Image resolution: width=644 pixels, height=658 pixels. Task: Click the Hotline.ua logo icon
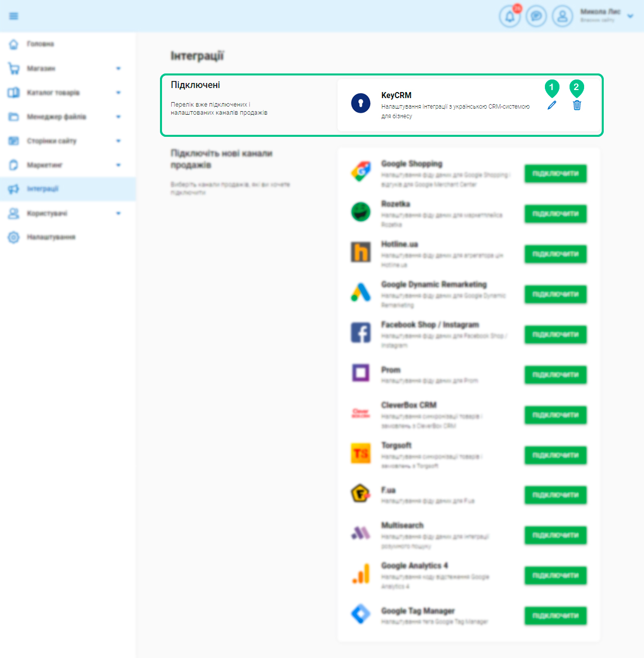pos(361,252)
